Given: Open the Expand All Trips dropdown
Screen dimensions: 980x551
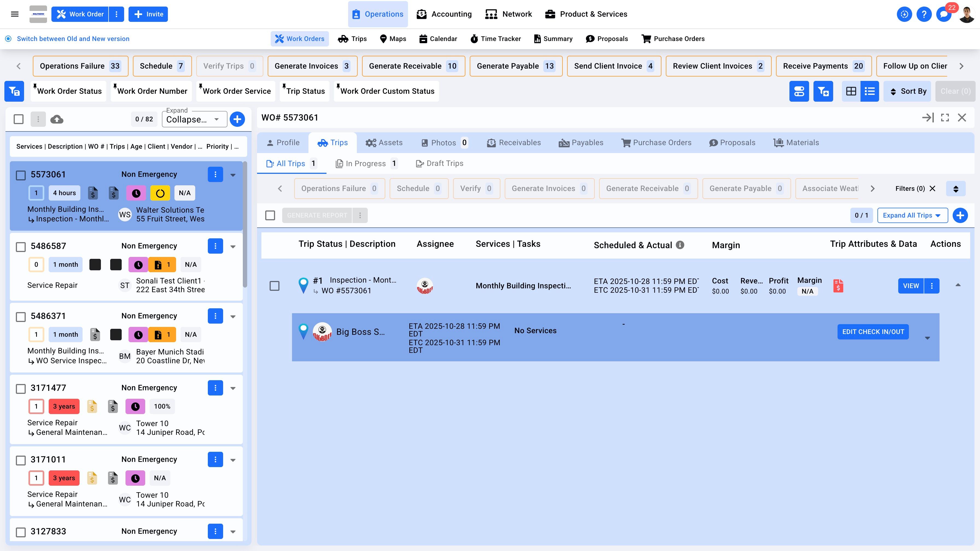Looking at the screenshot, I should coord(912,216).
